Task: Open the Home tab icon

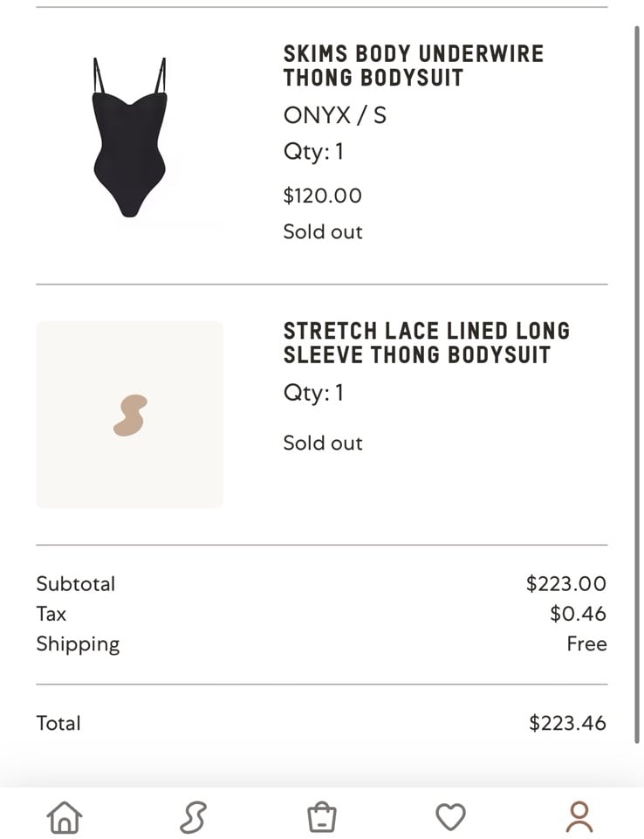Action: pyautogui.click(x=65, y=817)
